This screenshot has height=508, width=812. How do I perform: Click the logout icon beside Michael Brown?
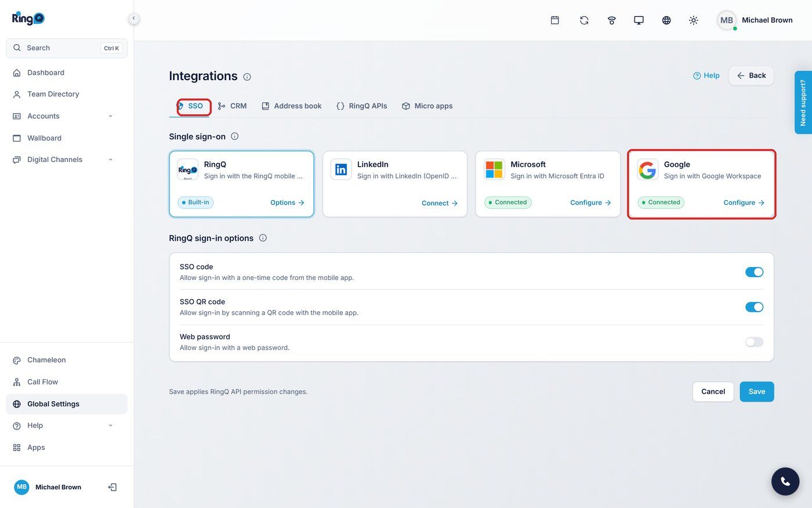coord(113,487)
